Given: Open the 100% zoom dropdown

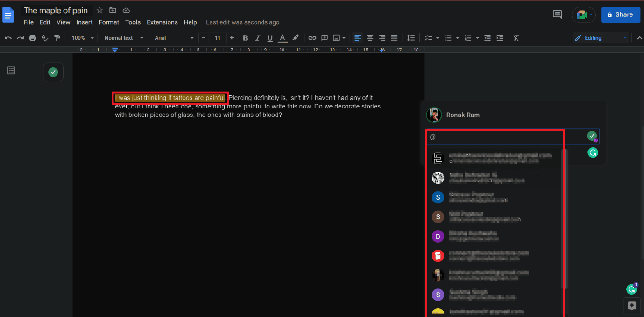Looking at the screenshot, I should point(83,38).
